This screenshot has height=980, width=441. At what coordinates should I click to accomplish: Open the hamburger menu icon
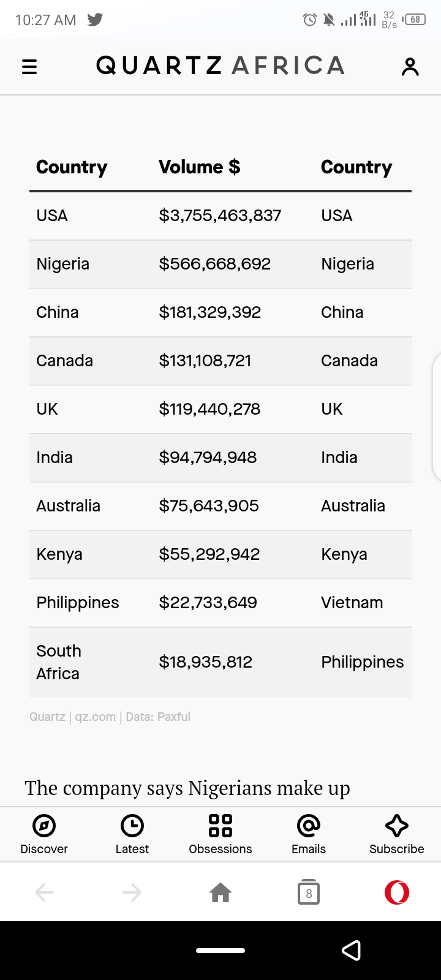click(x=29, y=67)
